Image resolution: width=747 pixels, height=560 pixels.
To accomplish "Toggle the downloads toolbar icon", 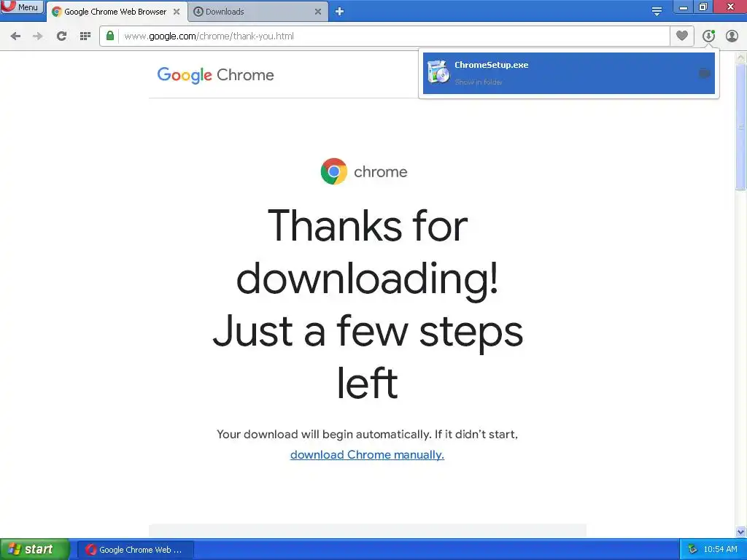I will [x=708, y=36].
